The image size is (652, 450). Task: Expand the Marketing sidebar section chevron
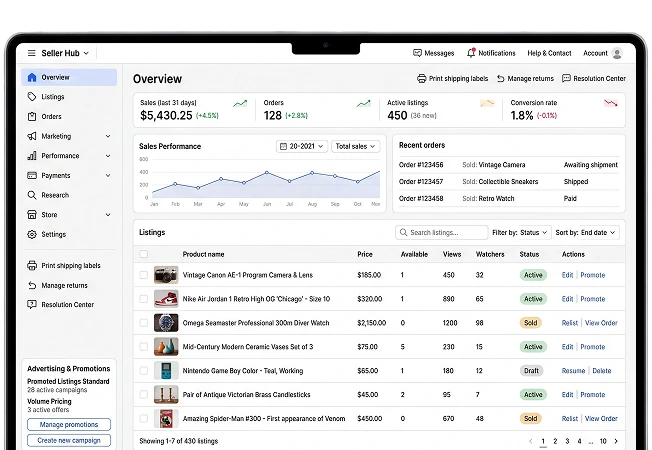(108, 136)
